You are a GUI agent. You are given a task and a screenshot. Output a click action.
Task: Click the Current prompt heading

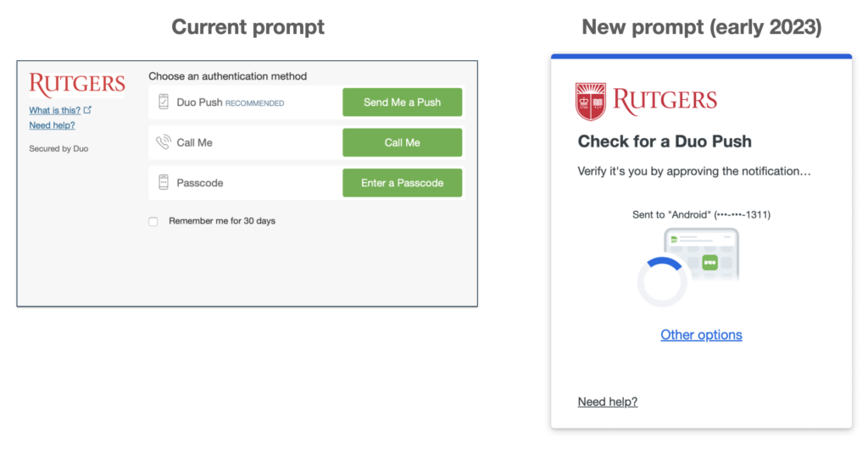point(248,27)
